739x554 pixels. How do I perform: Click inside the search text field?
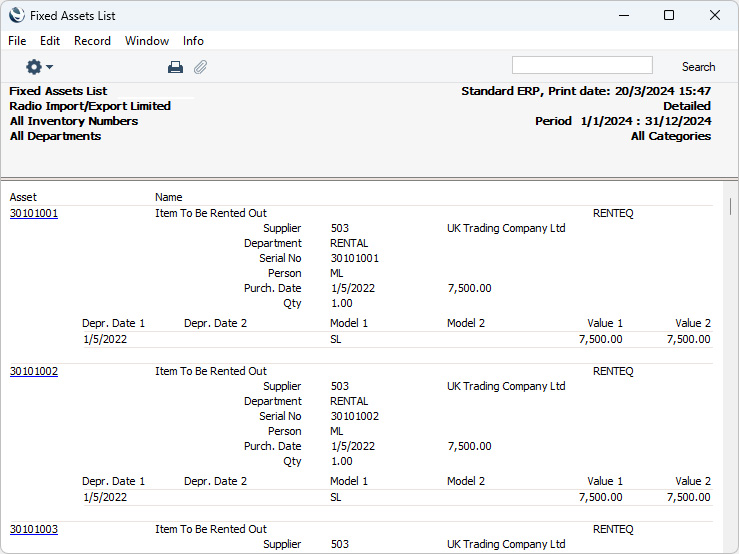coord(581,66)
